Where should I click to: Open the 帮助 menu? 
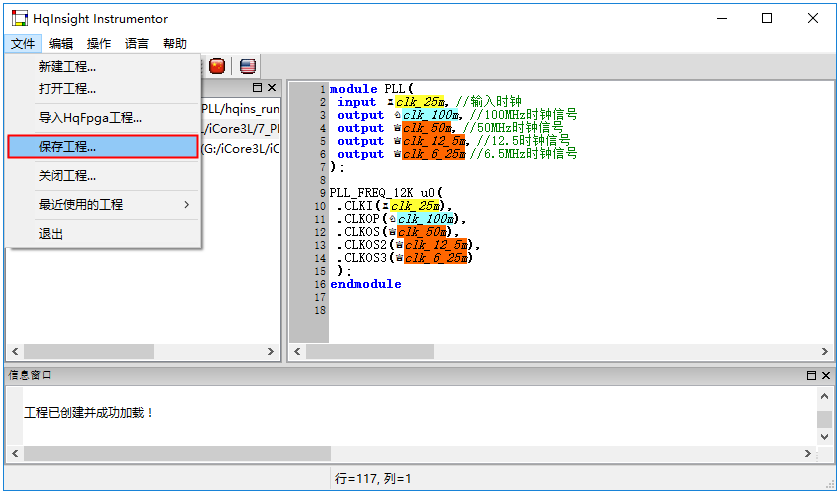[x=174, y=43]
